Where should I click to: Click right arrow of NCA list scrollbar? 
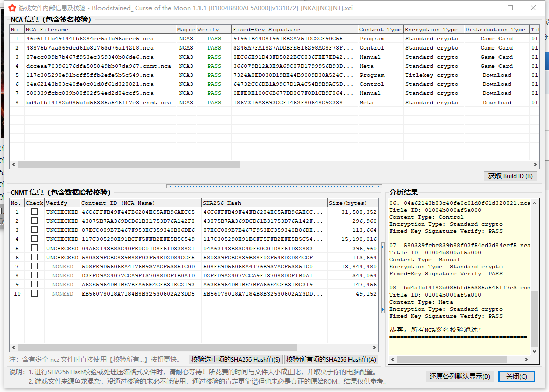pyautogui.click(x=536, y=165)
